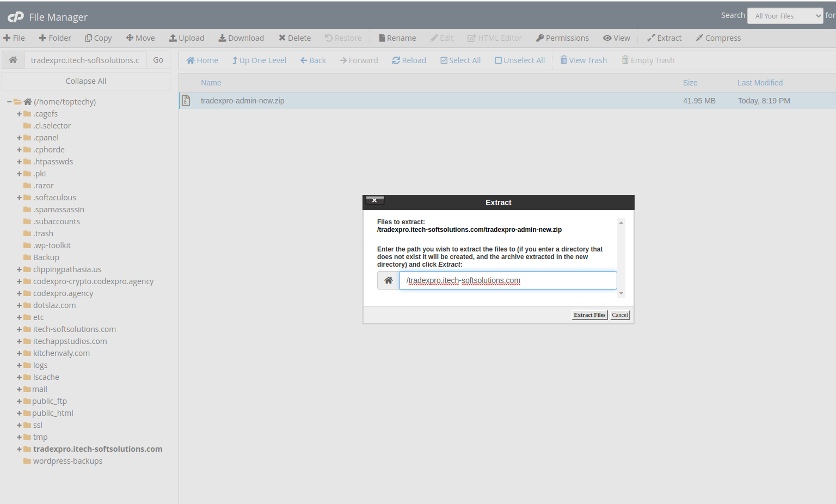Click the home icon in the Extract dialog
This screenshot has width=836, height=504.
tap(388, 280)
